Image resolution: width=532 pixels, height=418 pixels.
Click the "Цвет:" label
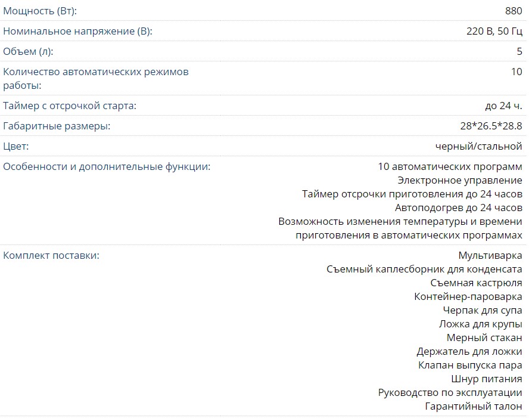pyautogui.click(x=16, y=146)
